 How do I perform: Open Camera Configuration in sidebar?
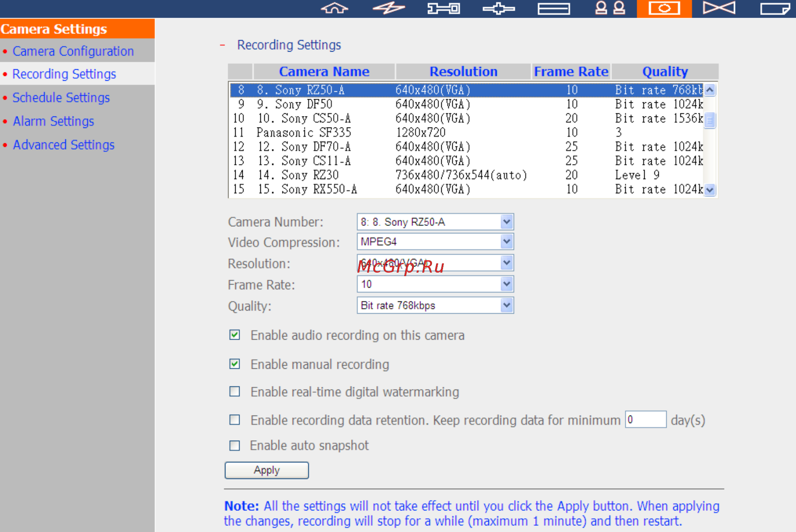[73, 51]
